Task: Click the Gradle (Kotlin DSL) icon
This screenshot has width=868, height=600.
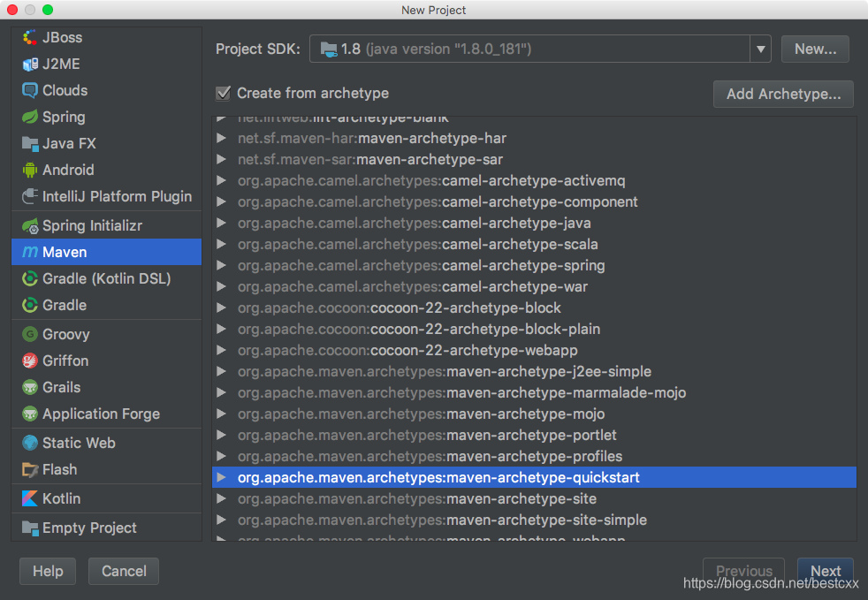Action: (x=30, y=278)
